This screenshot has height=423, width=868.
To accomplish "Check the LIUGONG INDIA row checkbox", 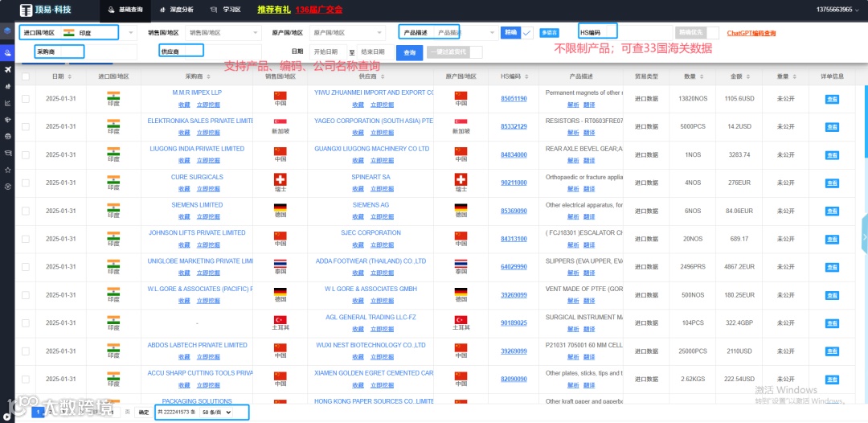I will pyautogui.click(x=26, y=155).
